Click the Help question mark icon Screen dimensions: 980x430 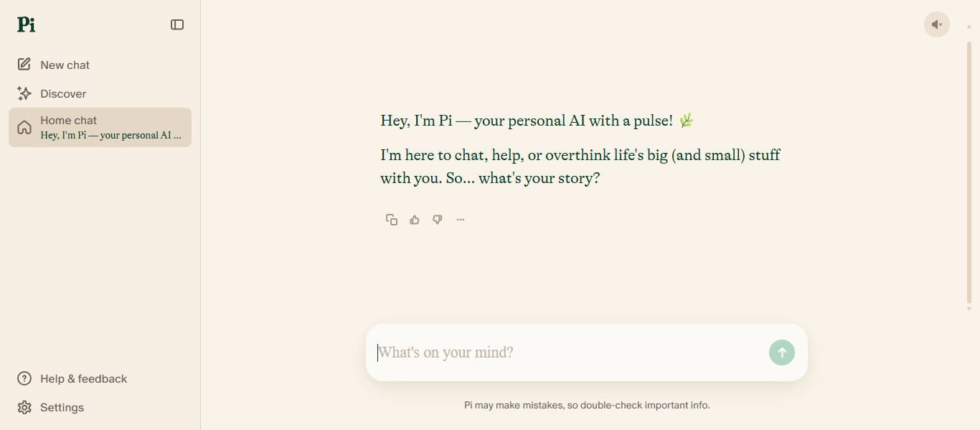pos(24,379)
